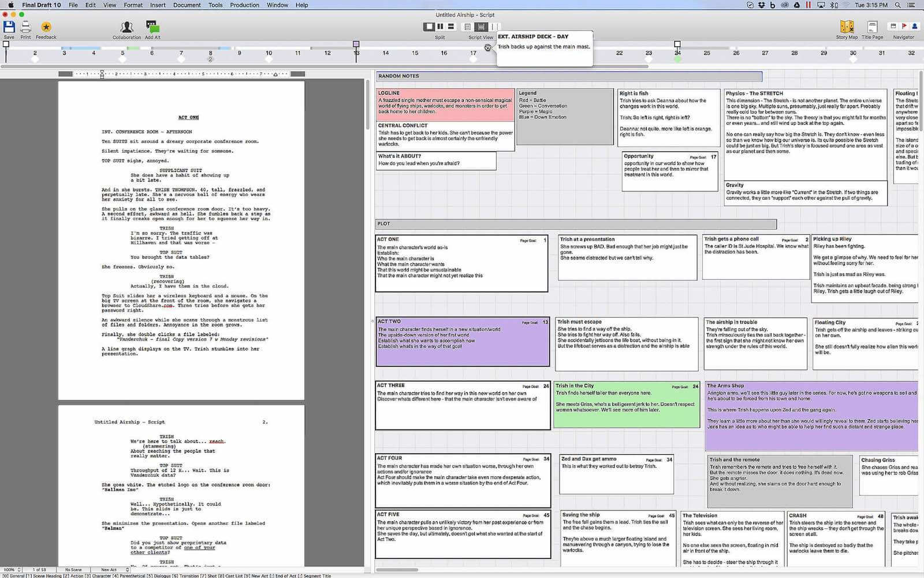The height and width of the screenshot is (578, 924).
Task: Click the No Scene status field
Action: [73, 569]
